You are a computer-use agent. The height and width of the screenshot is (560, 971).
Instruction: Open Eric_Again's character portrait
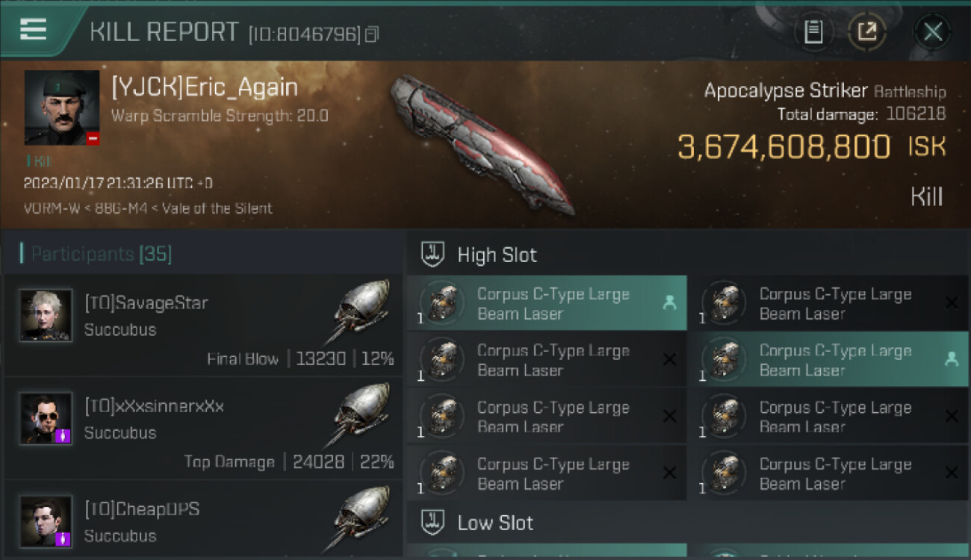(x=61, y=107)
